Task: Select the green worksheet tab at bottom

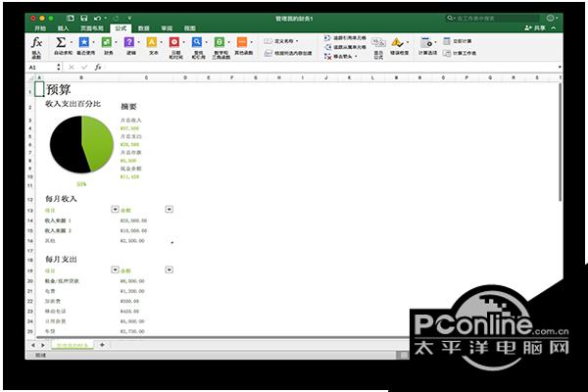Action: pyautogui.click(x=73, y=345)
